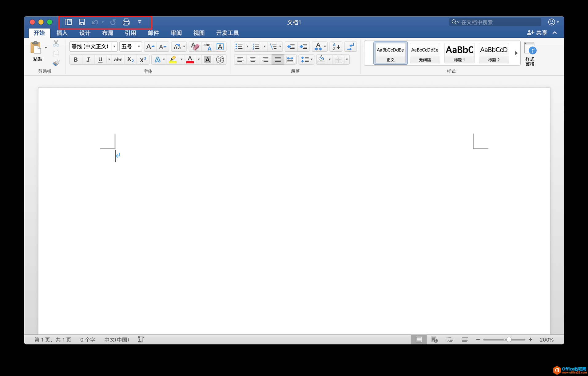Click the Format Painter brush icon
588x376 pixels.
pyautogui.click(x=56, y=63)
